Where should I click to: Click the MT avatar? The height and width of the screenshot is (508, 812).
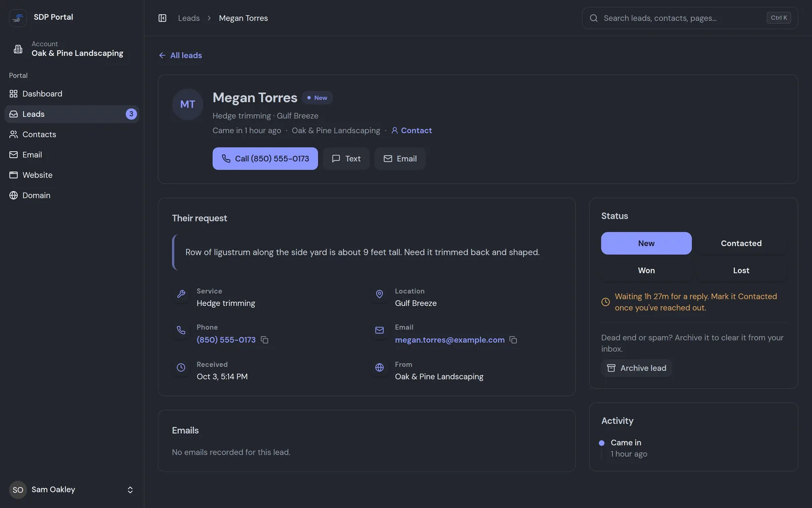click(188, 104)
